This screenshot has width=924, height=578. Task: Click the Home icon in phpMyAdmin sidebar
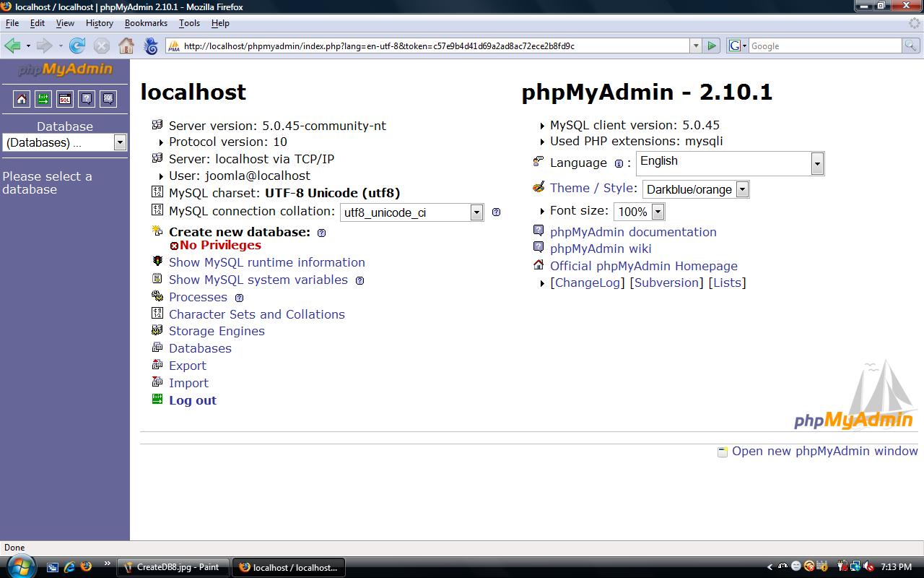pyautogui.click(x=22, y=99)
